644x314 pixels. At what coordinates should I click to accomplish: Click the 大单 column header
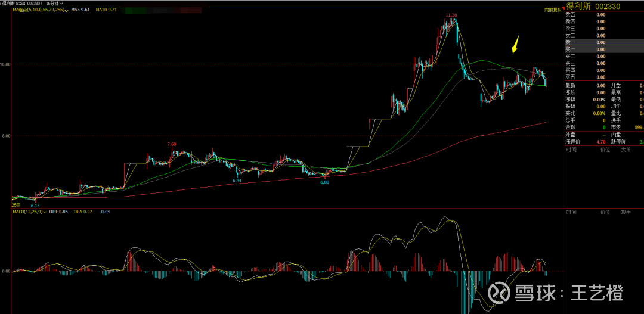(x=626, y=150)
